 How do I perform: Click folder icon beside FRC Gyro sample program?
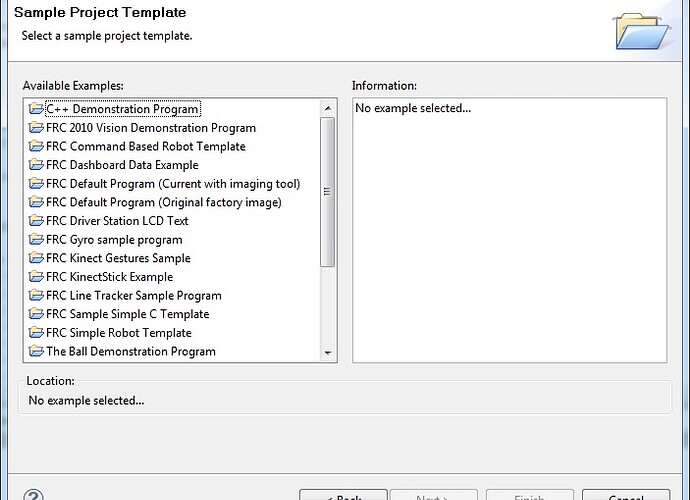click(x=36, y=239)
